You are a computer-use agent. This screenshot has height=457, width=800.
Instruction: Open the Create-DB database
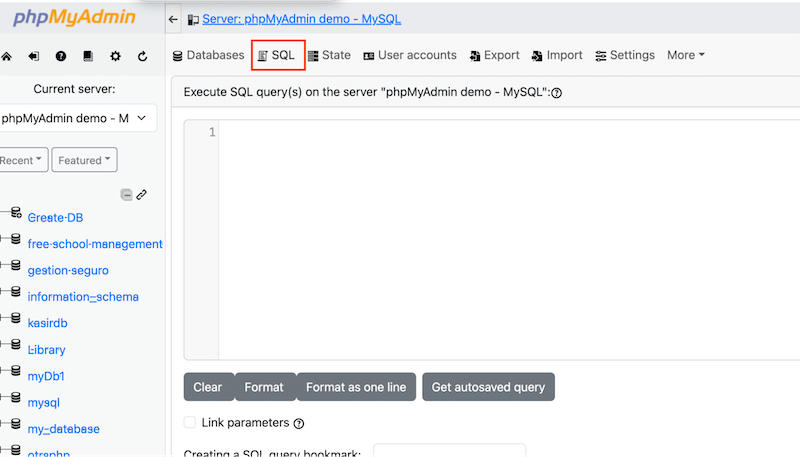coord(55,218)
